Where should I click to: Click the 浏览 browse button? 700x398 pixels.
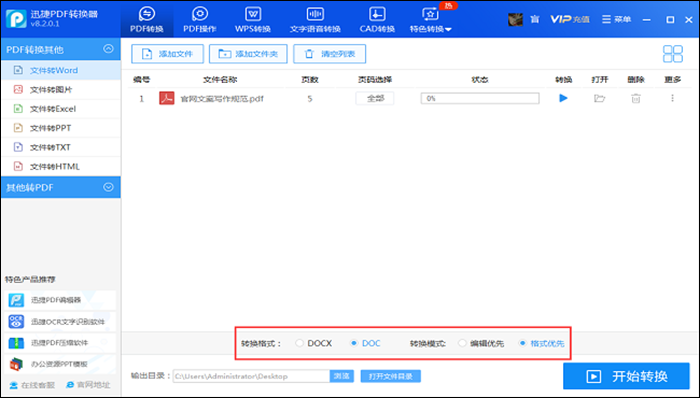(342, 376)
